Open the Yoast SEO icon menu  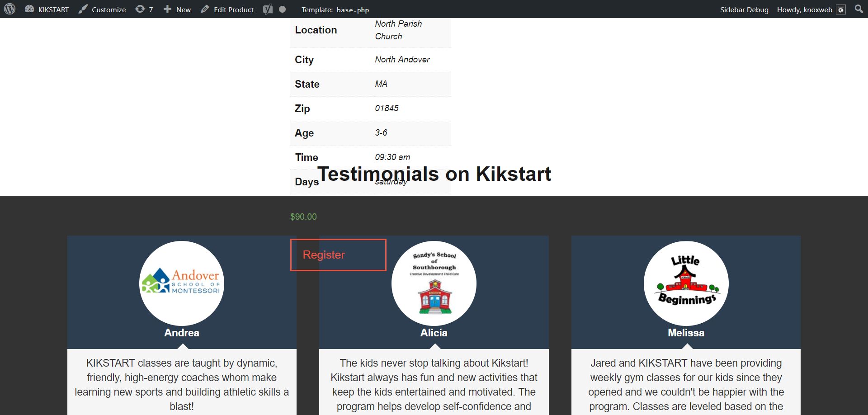coord(268,9)
